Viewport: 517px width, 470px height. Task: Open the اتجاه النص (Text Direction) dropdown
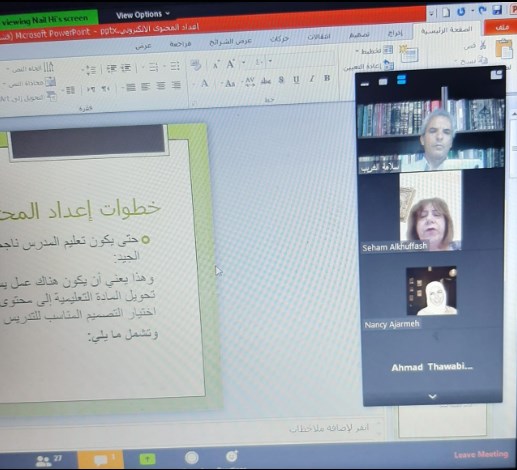(x=30, y=68)
